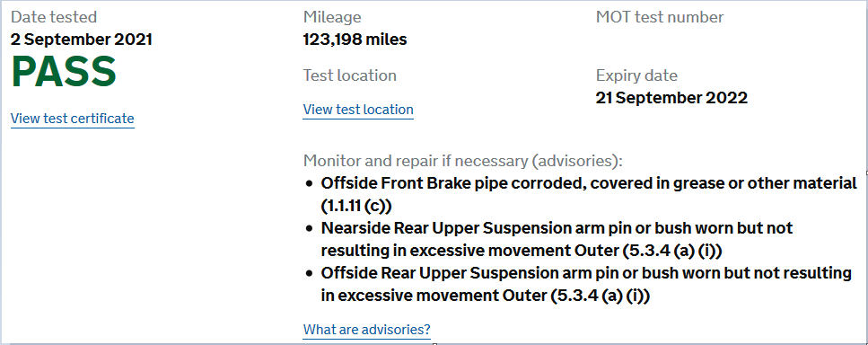Click the (1.1.11 (c)) reference code

[x=356, y=206]
